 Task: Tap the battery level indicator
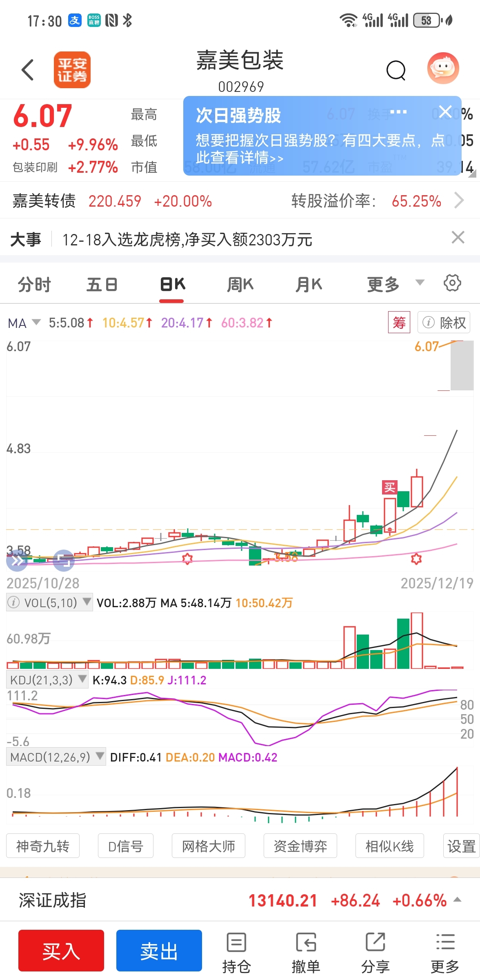coord(428,20)
